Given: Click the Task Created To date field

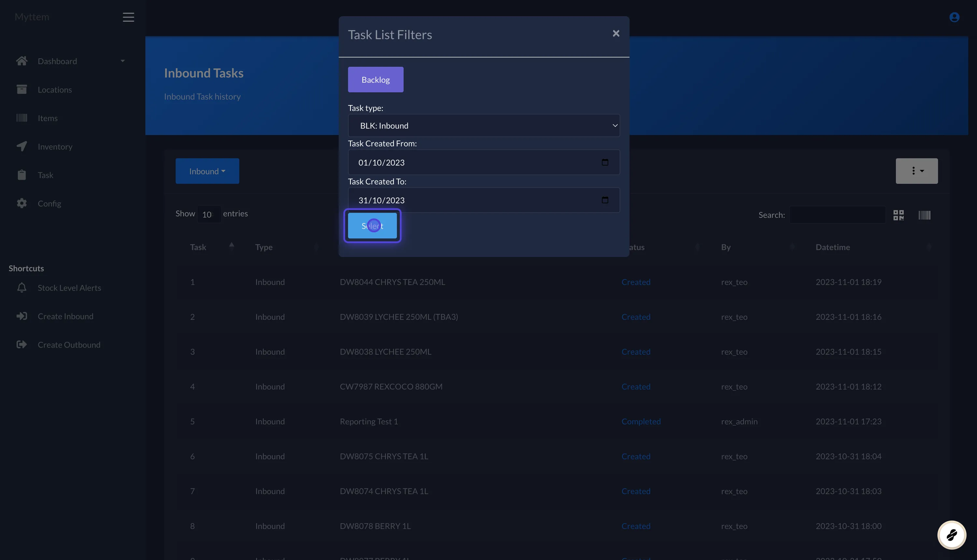Looking at the screenshot, I should [484, 200].
